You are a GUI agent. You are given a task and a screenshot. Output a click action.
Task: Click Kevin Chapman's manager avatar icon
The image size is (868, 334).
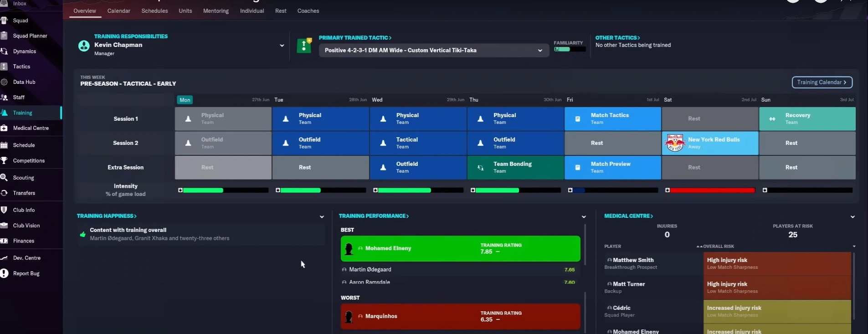(x=84, y=46)
